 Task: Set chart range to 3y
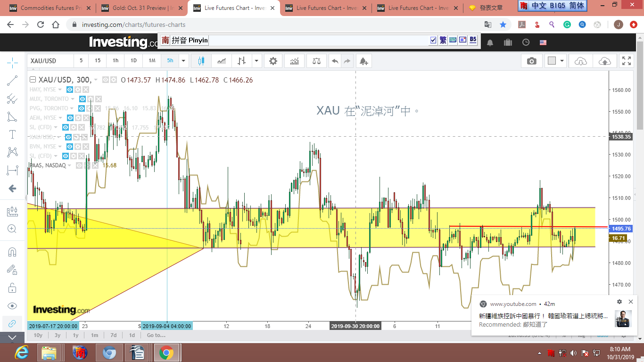(x=58, y=336)
